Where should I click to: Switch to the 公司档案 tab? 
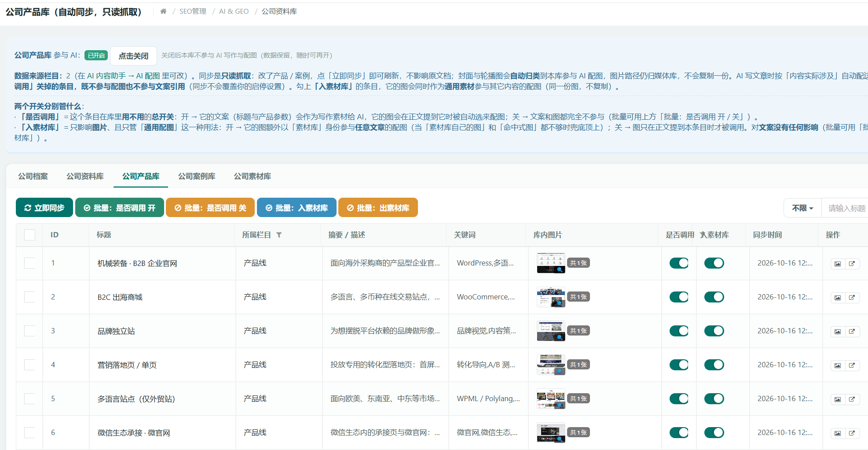click(33, 176)
